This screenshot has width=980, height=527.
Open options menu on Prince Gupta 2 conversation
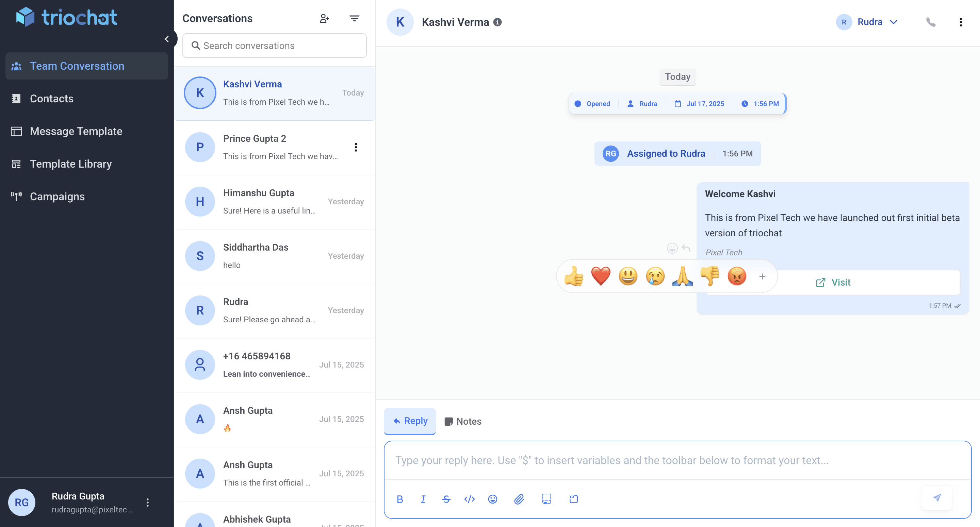(356, 147)
